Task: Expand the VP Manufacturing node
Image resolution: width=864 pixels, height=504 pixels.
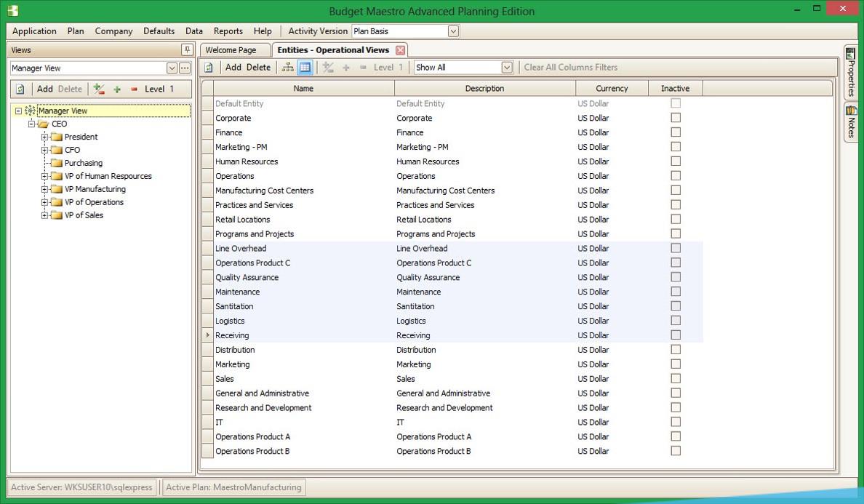Action: click(44, 189)
